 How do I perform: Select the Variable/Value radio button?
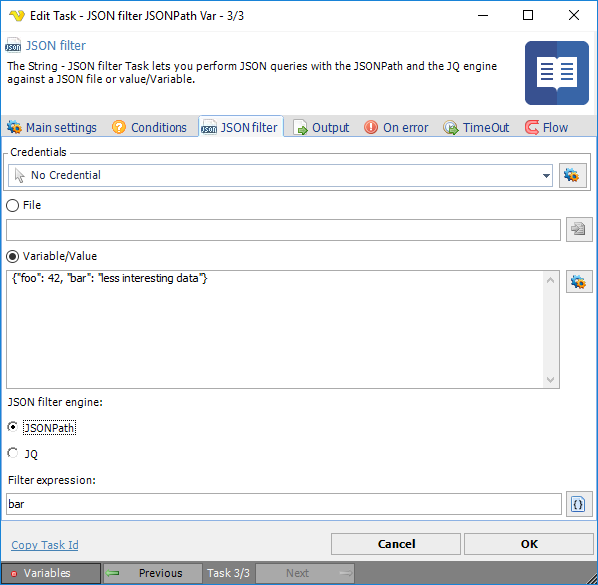pyautogui.click(x=13, y=257)
